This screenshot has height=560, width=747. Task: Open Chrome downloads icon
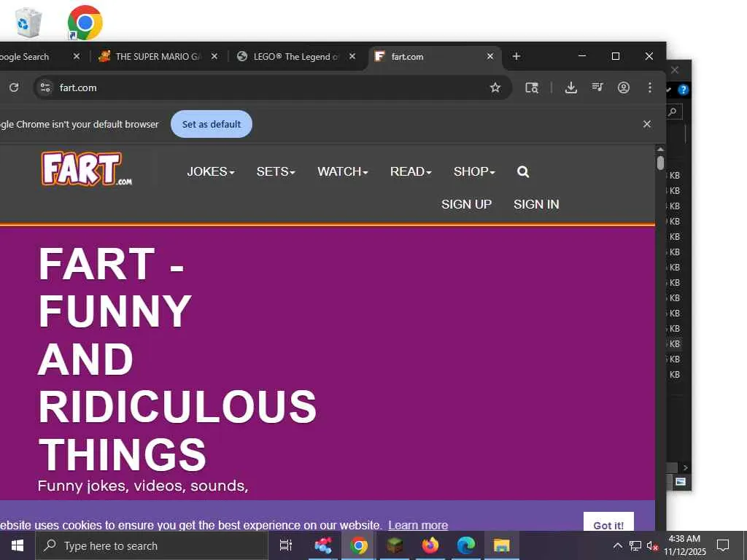point(570,87)
